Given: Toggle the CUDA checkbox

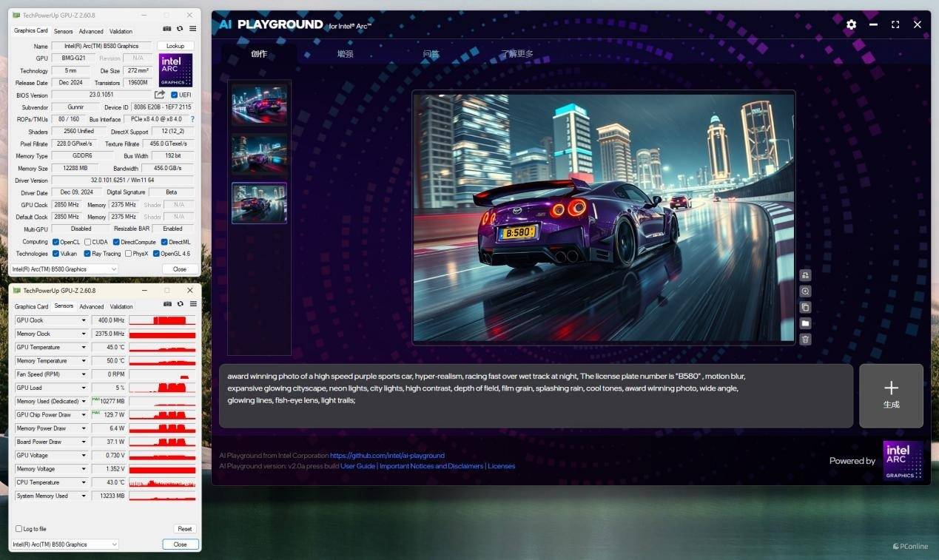Looking at the screenshot, I should pos(88,242).
